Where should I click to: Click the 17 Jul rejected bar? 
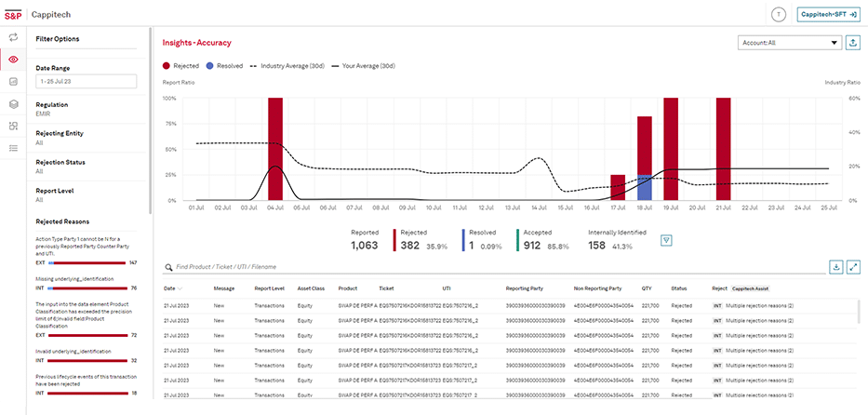[x=618, y=188]
